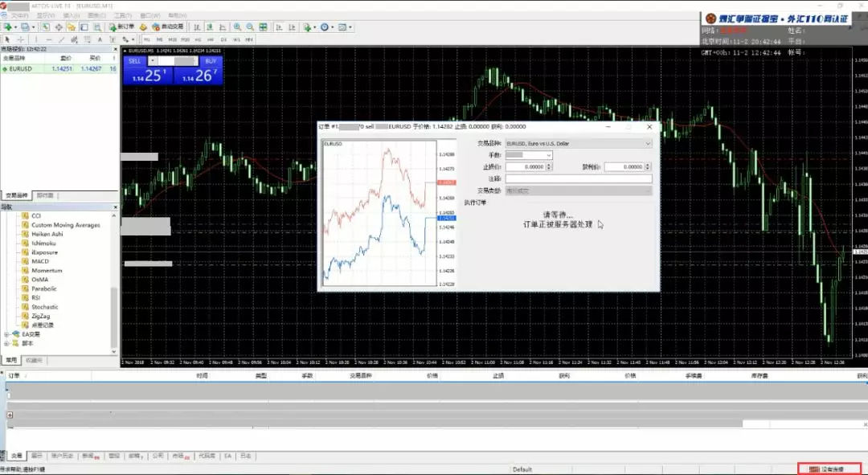Open the lot size (手数) dropdown
The width and height of the screenshot is (868, 475).
tap(549, 154)
